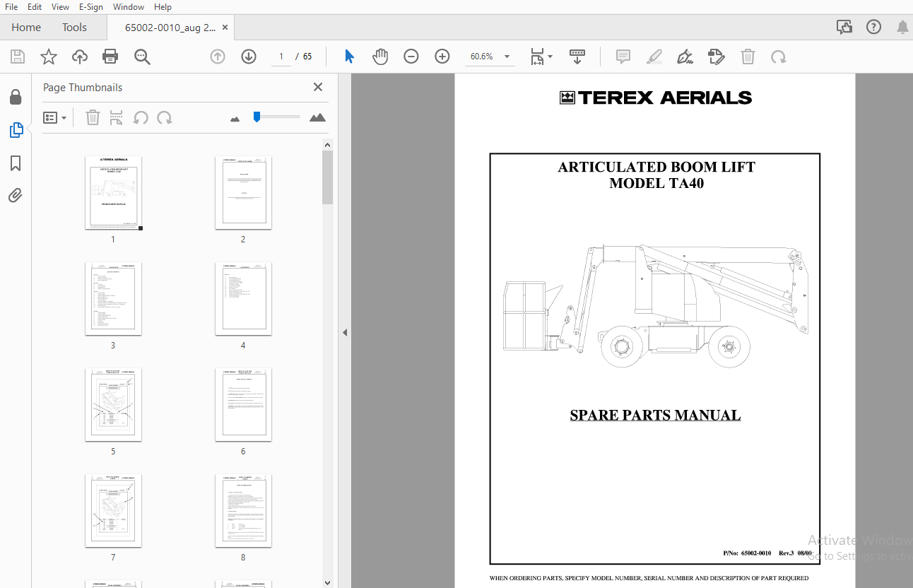Zoom in with the plus icon
The image size is (913, 588).
point(442,57)
